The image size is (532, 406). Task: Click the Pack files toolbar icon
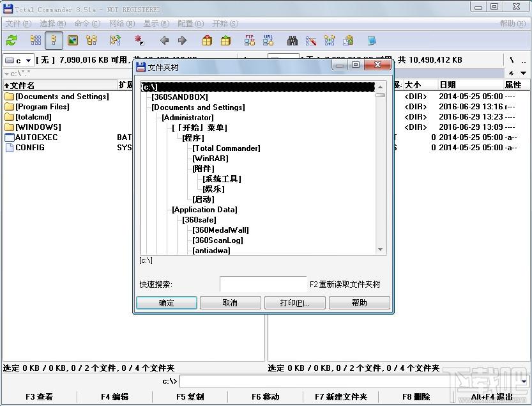(207, 40)
